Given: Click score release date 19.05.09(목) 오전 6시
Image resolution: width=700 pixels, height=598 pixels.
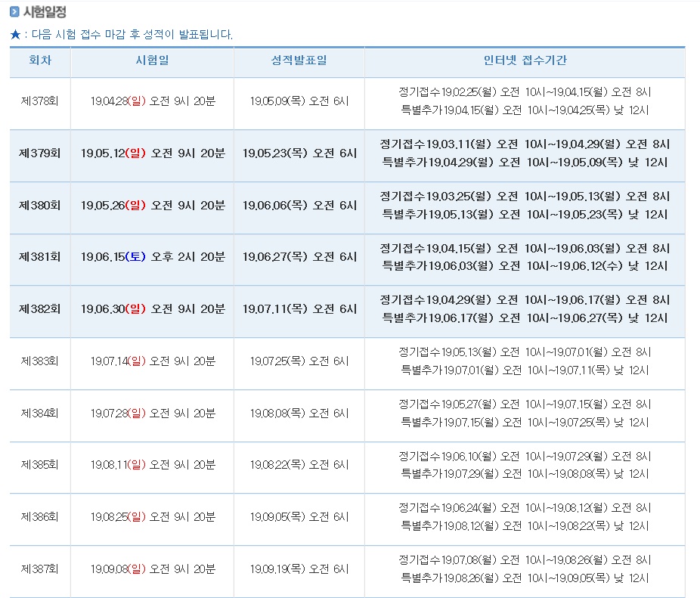Looking at the screenshot, I should click(299, 101).
